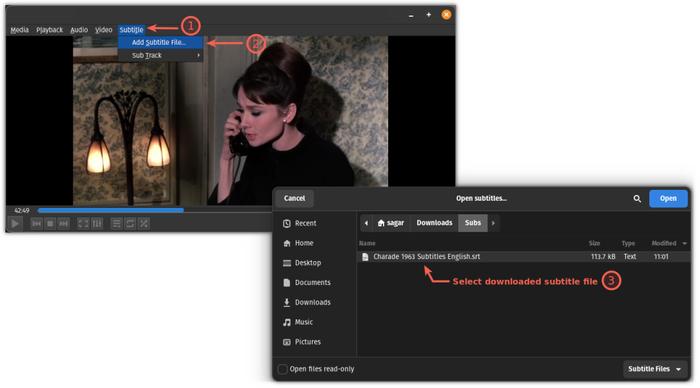Open the Subtitle Files filter dropdown

655,369
